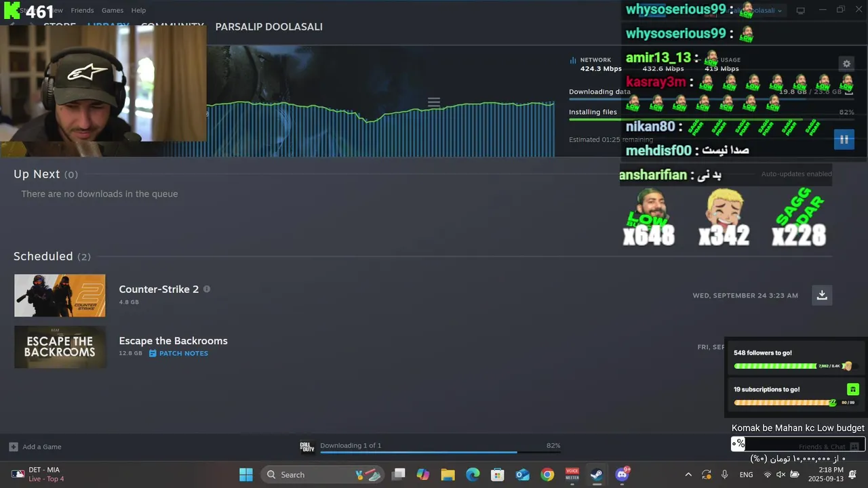Click the Call of Duty download icon
Viewport: 868px width, 488px height.
pyautogui.click(x=307, y=447)
